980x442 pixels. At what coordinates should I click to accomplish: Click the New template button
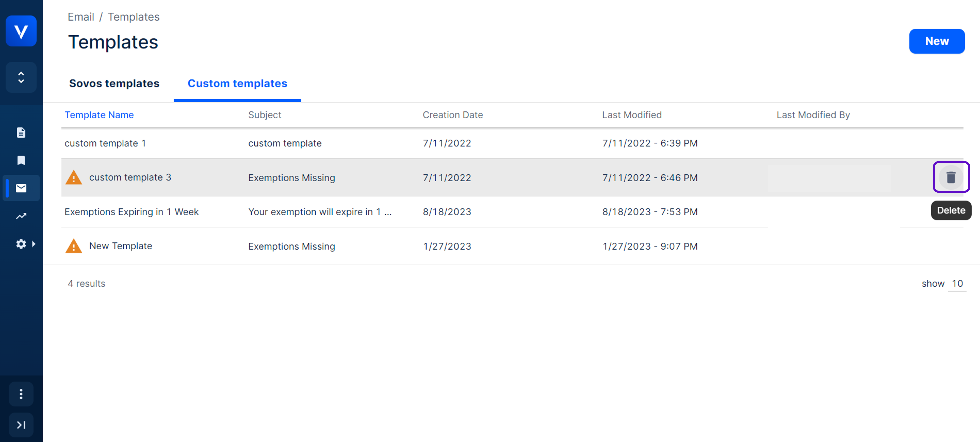coord(936,41)
